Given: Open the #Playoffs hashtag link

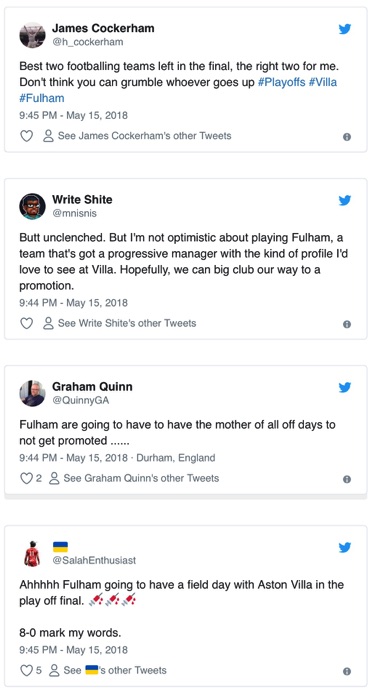Looking at the screenshot, I should [281, 83].
